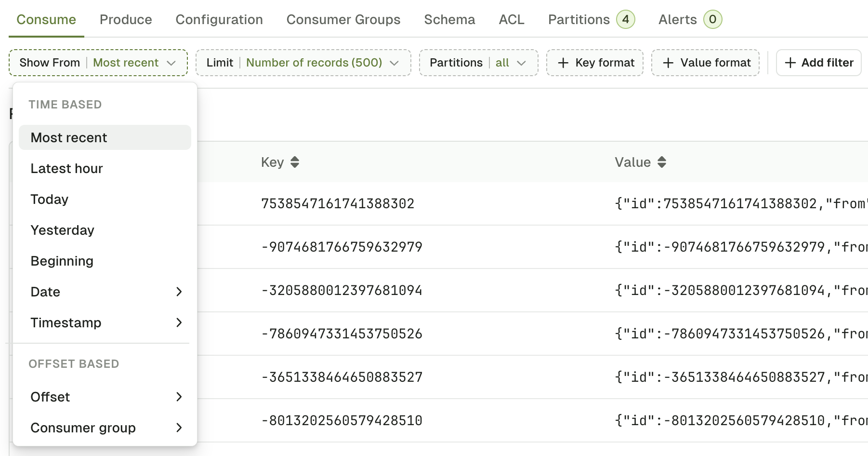Viewport: 868px width, 456px height.
Task: Expand the Timestamp submenu arrow
Action: click(x=179, y=322)
